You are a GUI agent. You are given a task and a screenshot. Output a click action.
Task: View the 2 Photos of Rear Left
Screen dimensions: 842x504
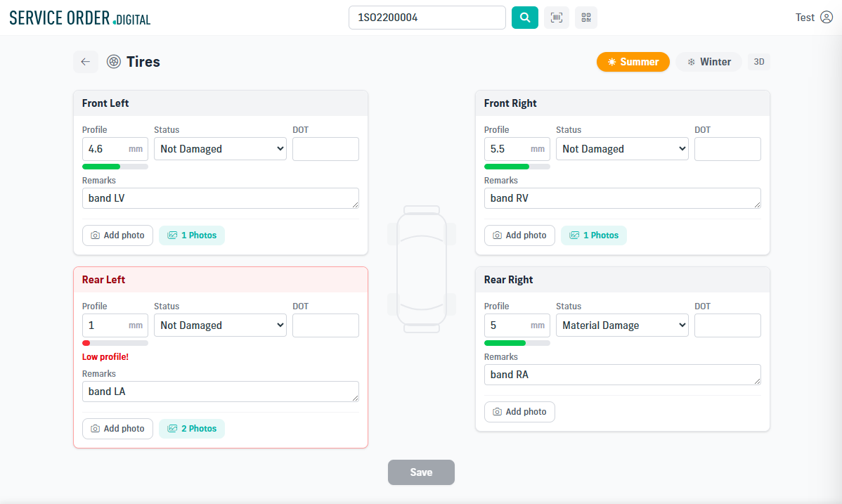click(192, 429)
